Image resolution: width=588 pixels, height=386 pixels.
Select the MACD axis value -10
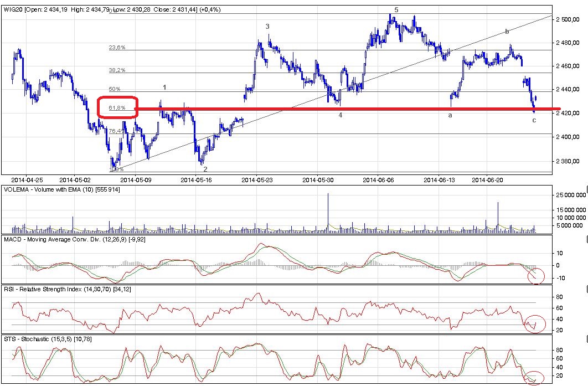560,279
